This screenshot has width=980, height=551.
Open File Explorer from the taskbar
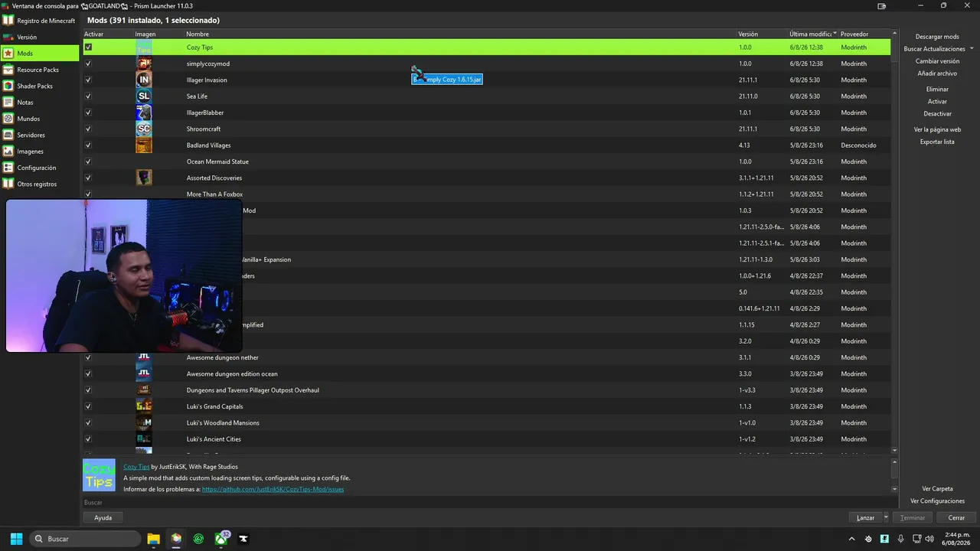pos(153,539)
